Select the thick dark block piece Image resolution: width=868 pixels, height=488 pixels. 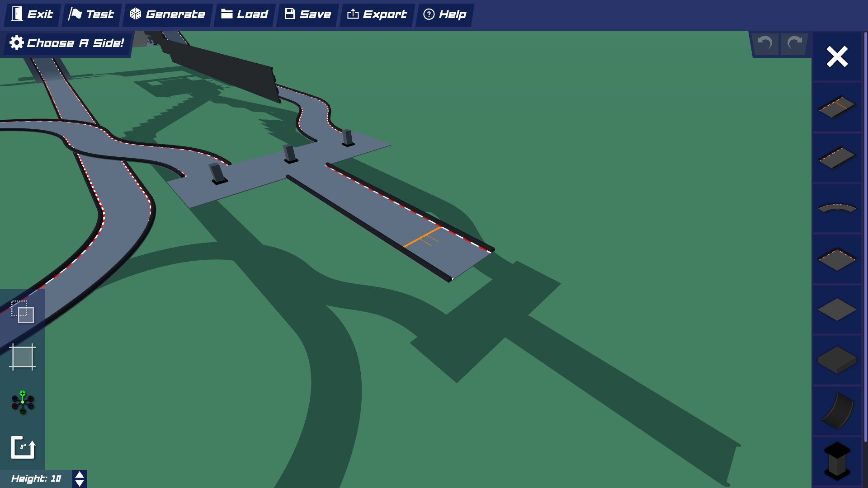tap(837, 360)
